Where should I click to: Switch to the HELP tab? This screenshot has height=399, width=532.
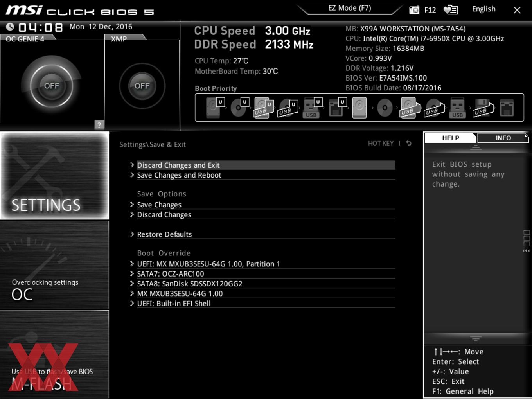pos(451,138)
